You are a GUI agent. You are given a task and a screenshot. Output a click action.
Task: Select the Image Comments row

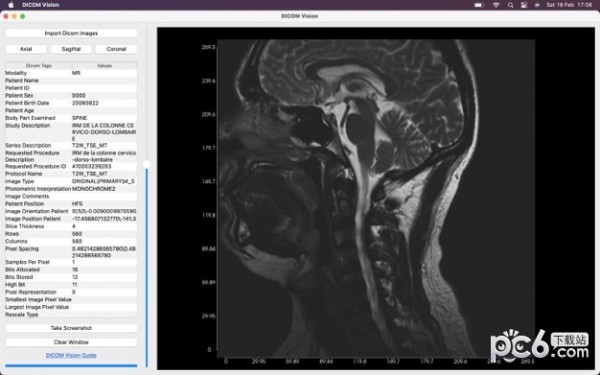click(x=71, y=196)
